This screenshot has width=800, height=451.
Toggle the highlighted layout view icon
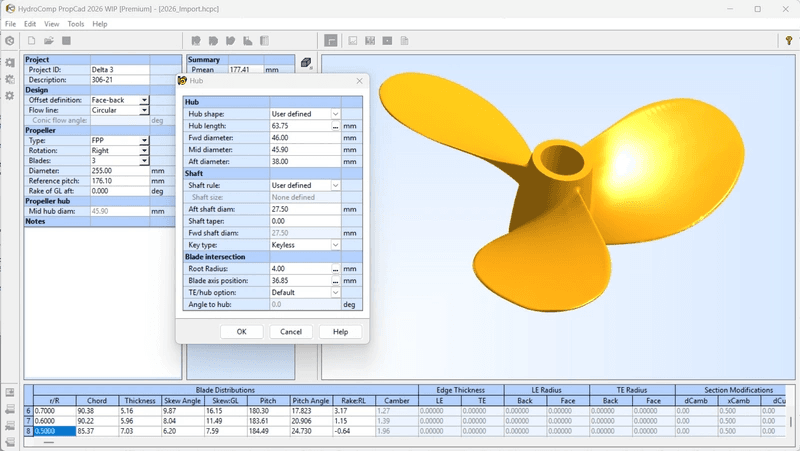pos(331,41)
